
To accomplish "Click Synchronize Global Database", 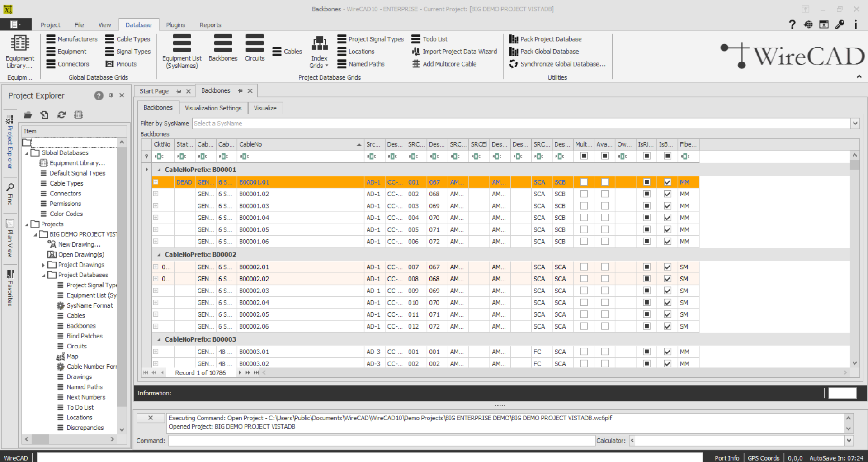I will [x=557, y=64].
